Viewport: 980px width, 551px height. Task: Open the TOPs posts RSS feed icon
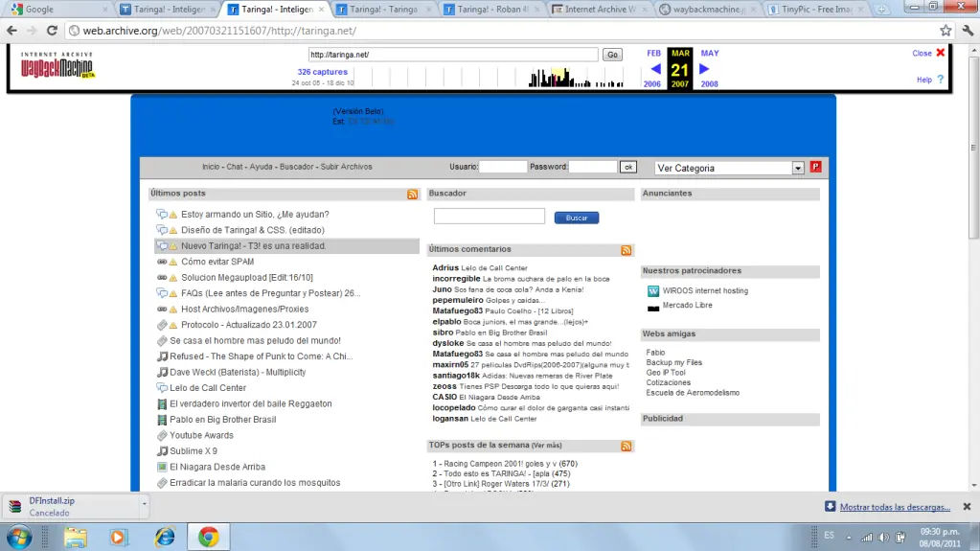click(x=627, y=446)
